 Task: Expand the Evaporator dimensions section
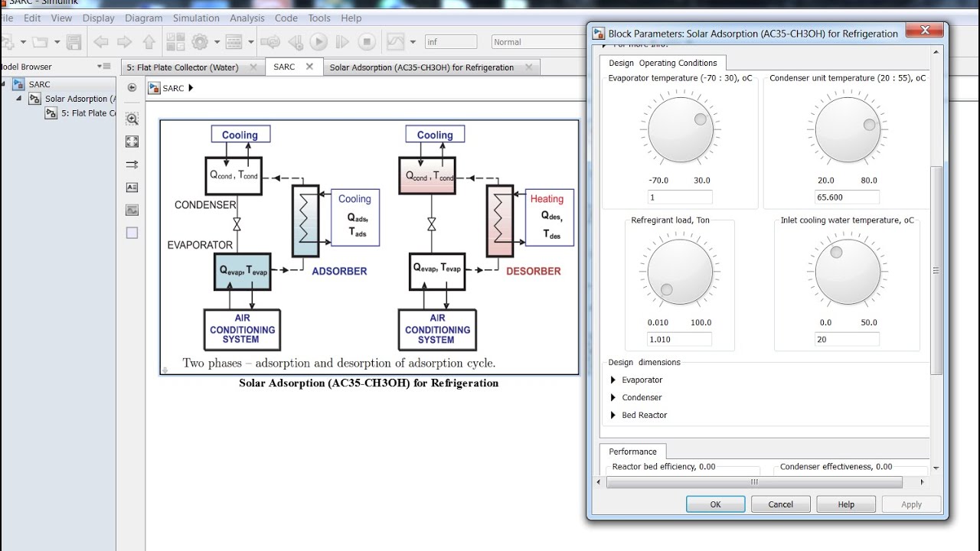click(613, 380)
